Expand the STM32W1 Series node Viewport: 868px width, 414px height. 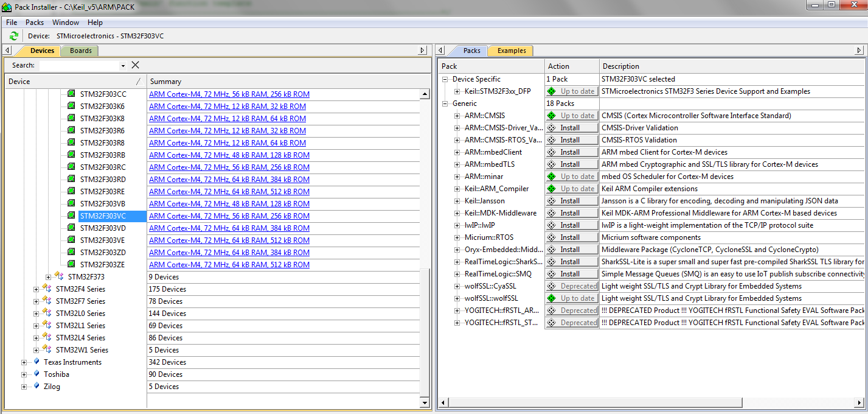pos(36,350)
